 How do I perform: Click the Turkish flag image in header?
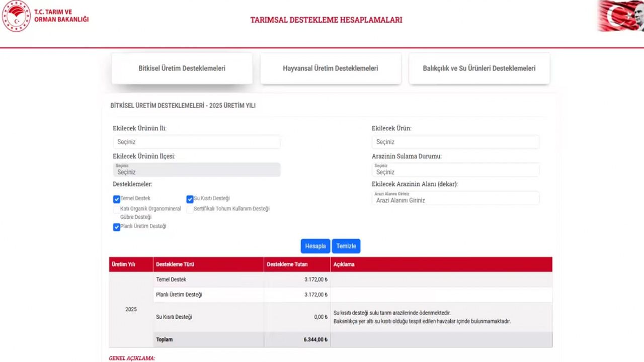(620, 16)
